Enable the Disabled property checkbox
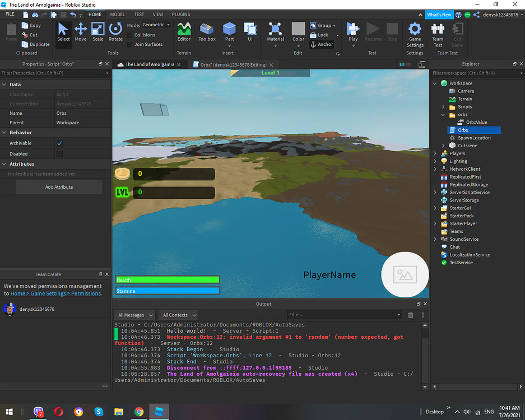This screenshot has height=420, width=525. 59,154
